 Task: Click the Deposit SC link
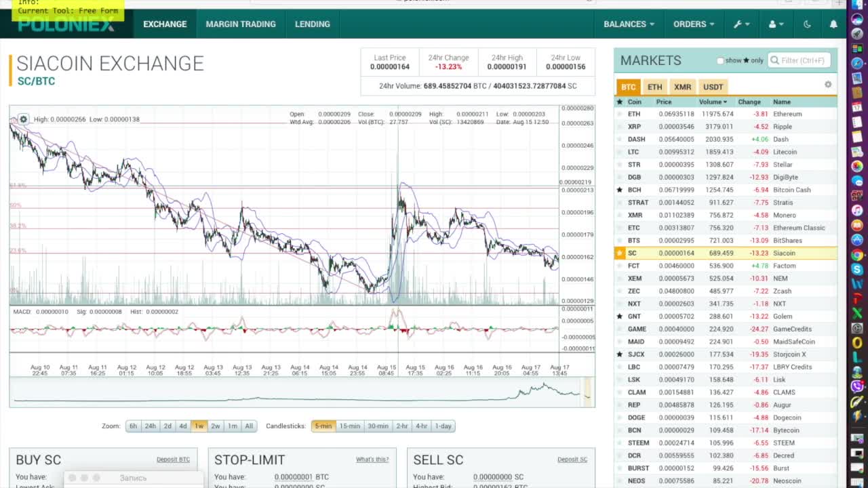coord(572,460)
